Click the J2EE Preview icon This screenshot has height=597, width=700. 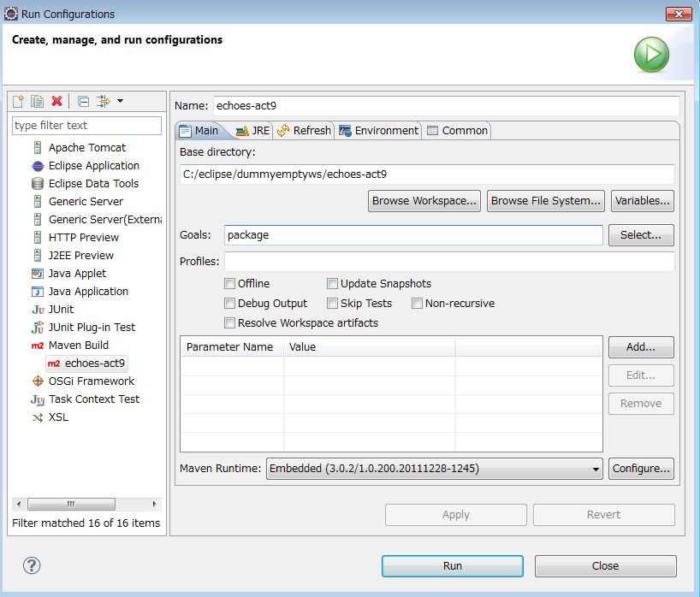click(38, 256)
